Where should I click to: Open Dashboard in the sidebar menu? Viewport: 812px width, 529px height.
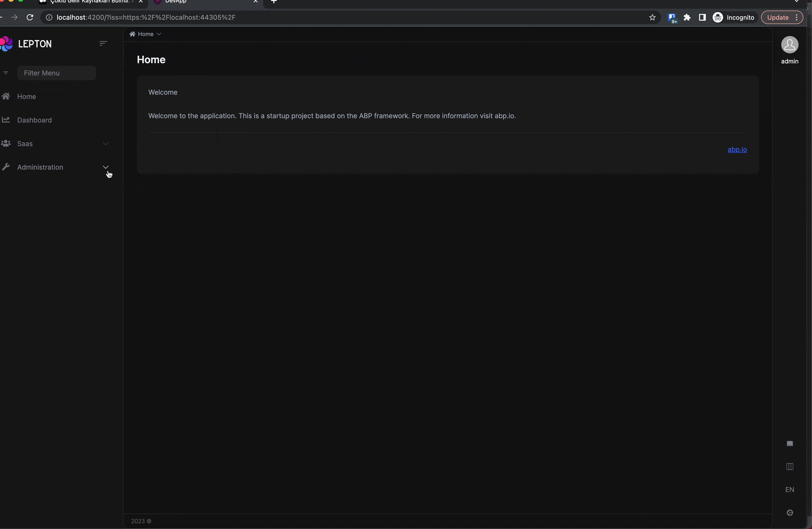coord(34,120)
